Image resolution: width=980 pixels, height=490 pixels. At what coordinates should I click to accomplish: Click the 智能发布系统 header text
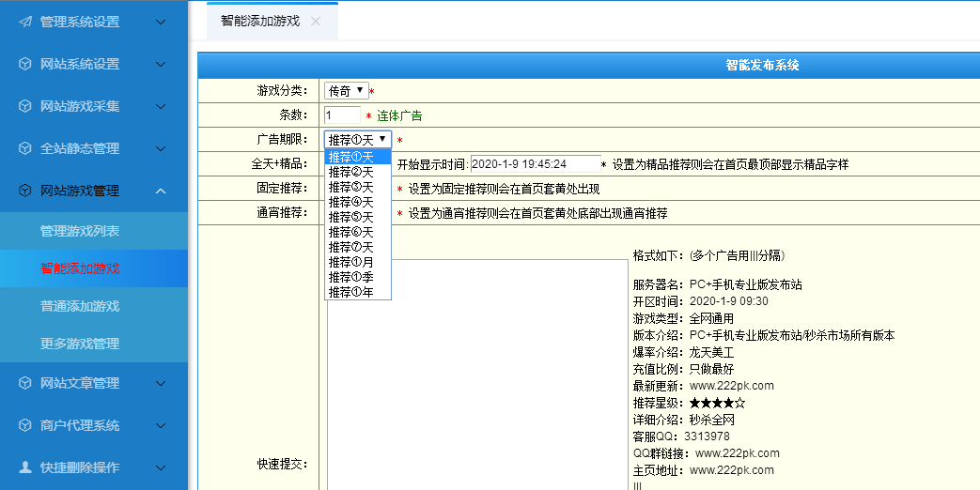tap(762, 65)
